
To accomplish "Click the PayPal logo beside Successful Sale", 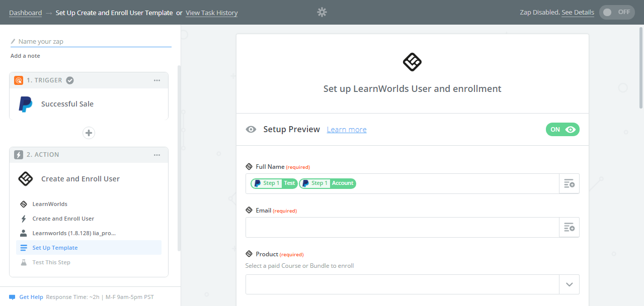I will tap(25, 104).
